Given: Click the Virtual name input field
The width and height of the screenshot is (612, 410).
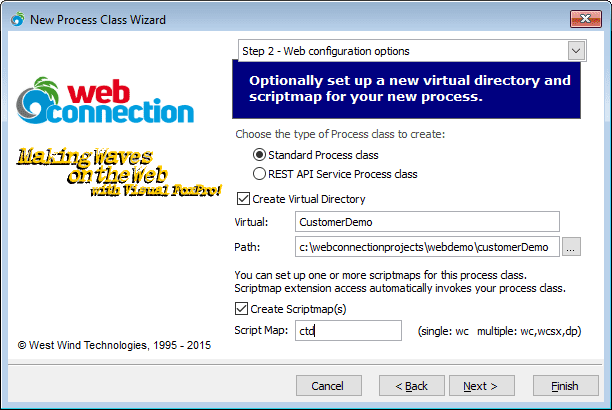Looking at the screenshot, I should tap(427, 222).
